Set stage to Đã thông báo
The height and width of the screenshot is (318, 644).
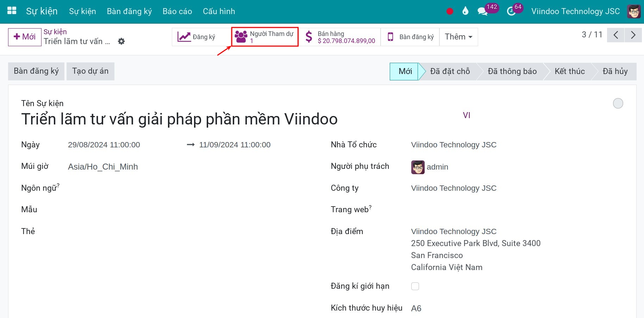[512, 72]
